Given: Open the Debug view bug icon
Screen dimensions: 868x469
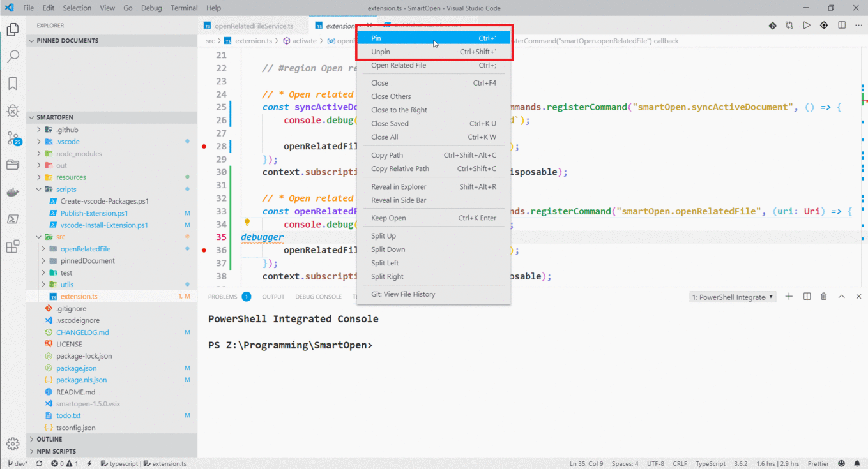Looking at the screenshot, I should 12,110.
